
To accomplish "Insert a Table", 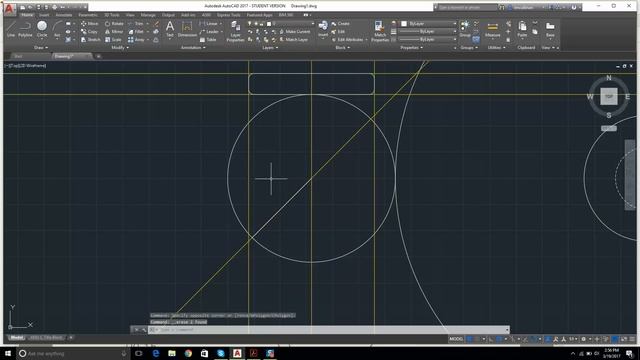I will 208,40.
